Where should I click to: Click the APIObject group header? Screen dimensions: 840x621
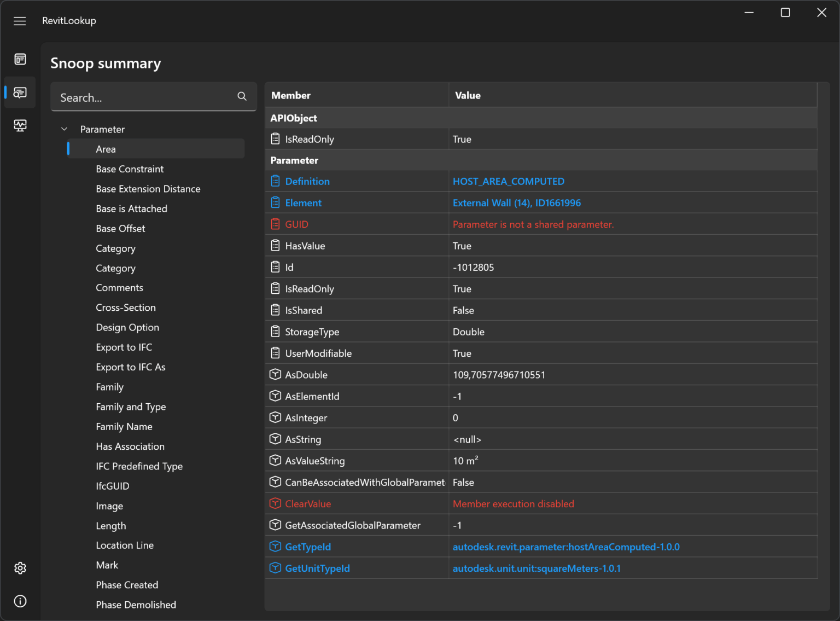click(x=541, y=118)
